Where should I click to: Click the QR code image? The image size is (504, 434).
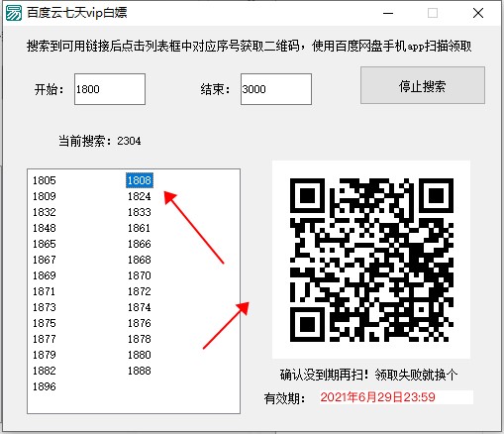point(371,260)
